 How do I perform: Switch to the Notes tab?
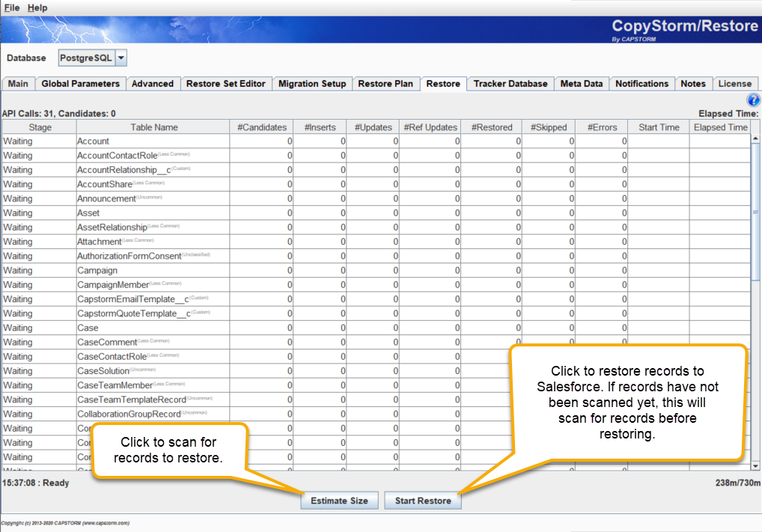(693, 84)
